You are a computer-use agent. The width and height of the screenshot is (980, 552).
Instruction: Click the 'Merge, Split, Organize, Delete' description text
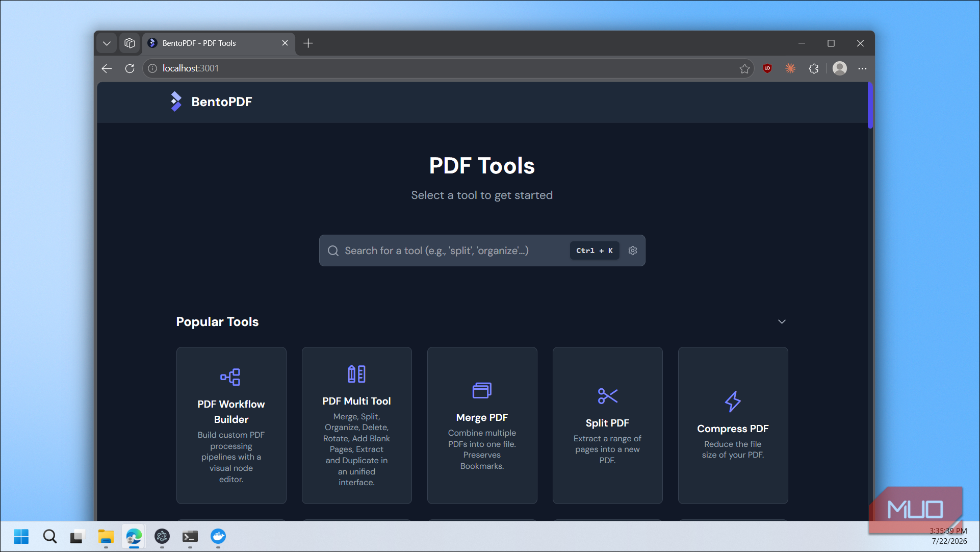tap(356, 449)
